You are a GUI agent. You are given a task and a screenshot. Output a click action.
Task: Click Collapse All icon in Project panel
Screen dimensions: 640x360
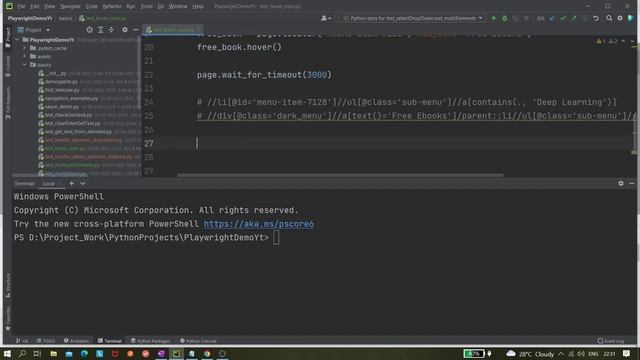pos(111,30)
